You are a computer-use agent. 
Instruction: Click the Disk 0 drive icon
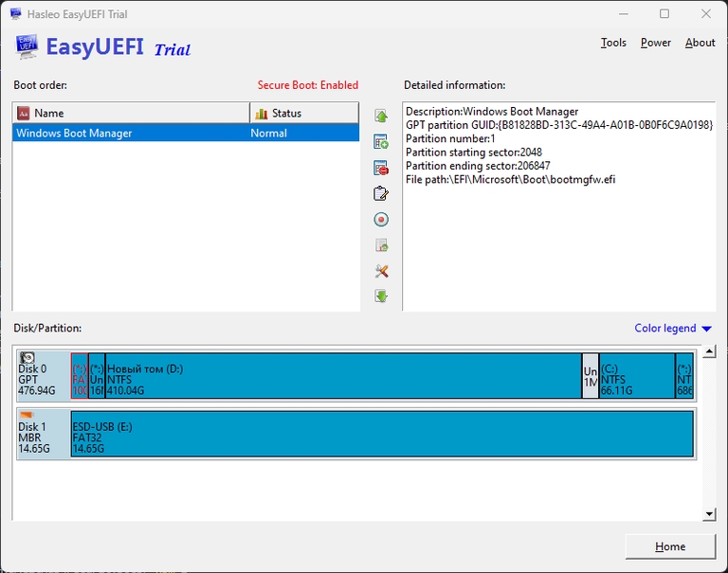[27, 358]
